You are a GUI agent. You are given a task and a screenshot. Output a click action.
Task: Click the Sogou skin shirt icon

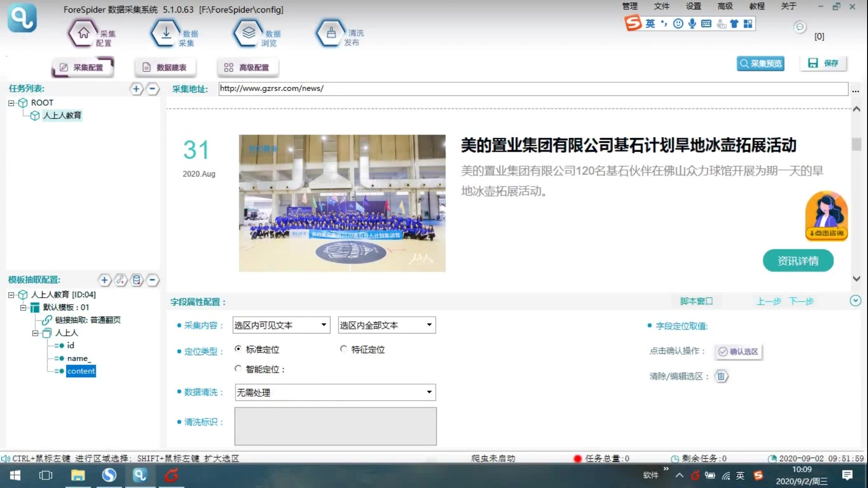(734, 23)
